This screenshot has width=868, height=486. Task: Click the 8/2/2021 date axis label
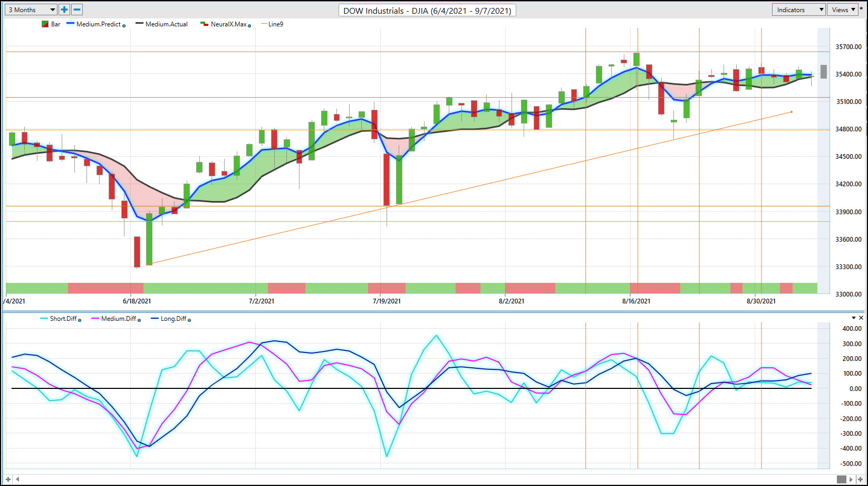512,301
